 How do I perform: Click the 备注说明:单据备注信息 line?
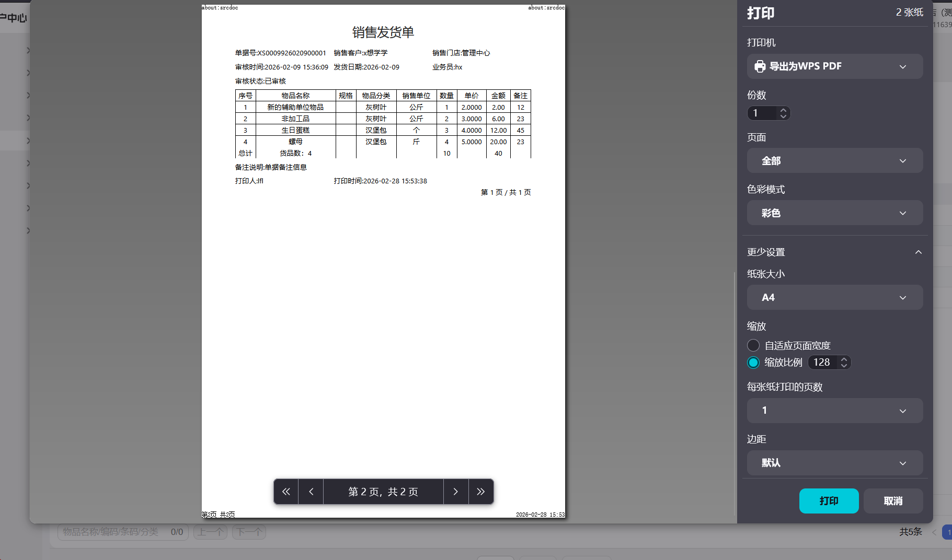[271, 167]
